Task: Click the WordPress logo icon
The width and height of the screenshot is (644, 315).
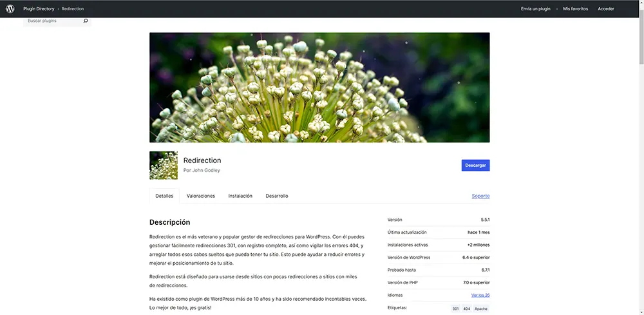Action: click(x=10, y=9)
